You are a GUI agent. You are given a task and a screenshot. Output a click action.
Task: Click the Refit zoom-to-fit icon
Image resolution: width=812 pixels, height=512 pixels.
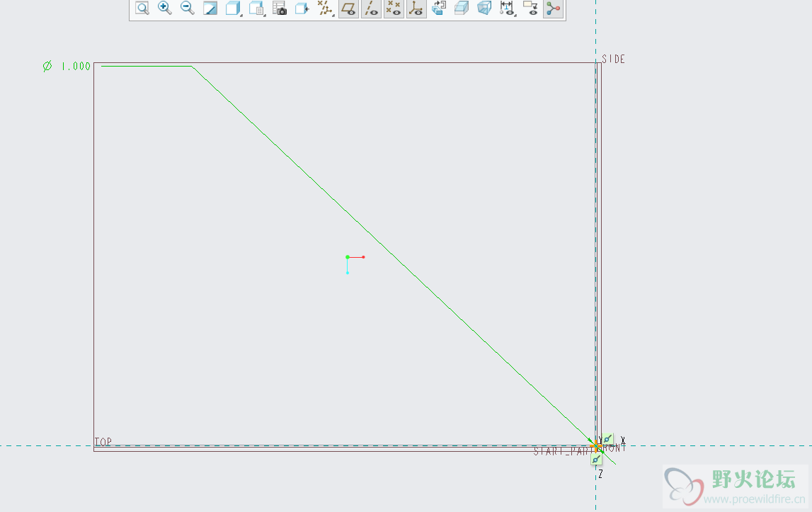142,8
